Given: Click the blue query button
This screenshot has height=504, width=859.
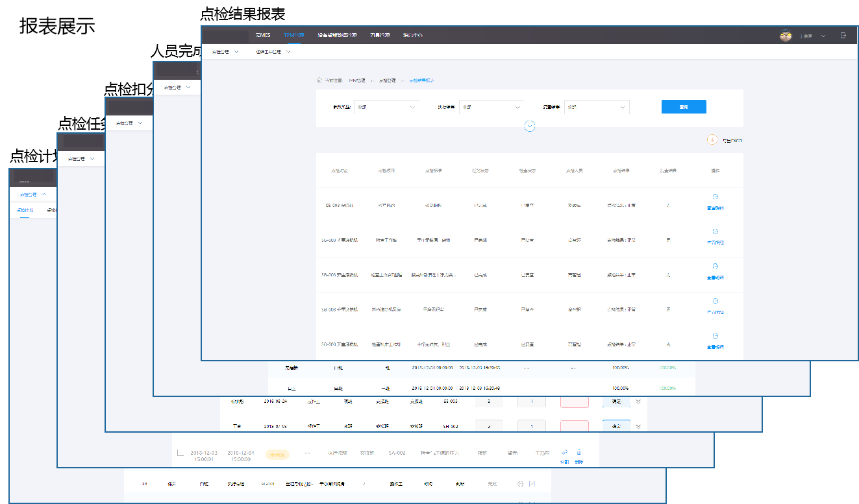Looking at the screenshot, I should 683,107.
